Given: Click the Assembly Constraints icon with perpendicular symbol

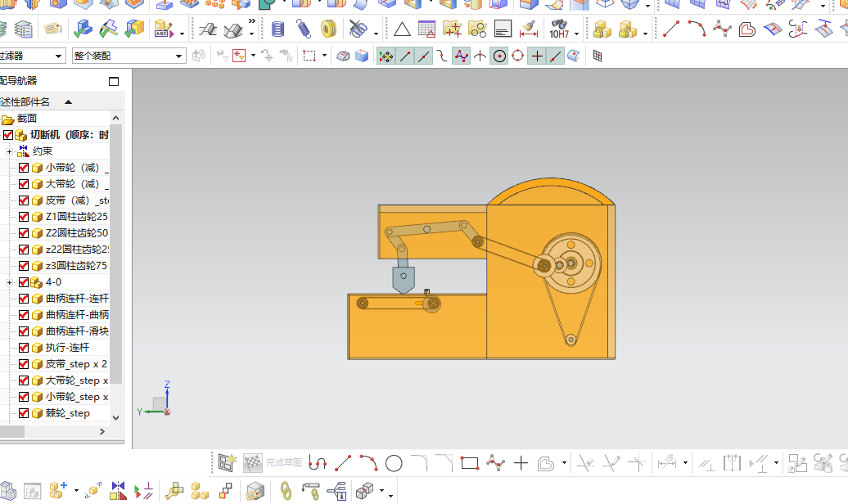Looking at the screenshot, I should click(x=144, y=491).
